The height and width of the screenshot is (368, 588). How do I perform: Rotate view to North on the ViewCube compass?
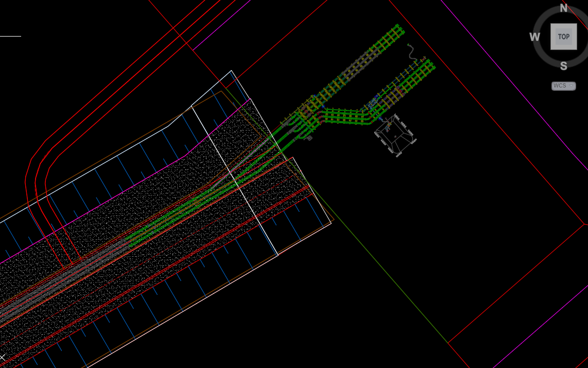[564, 8]
